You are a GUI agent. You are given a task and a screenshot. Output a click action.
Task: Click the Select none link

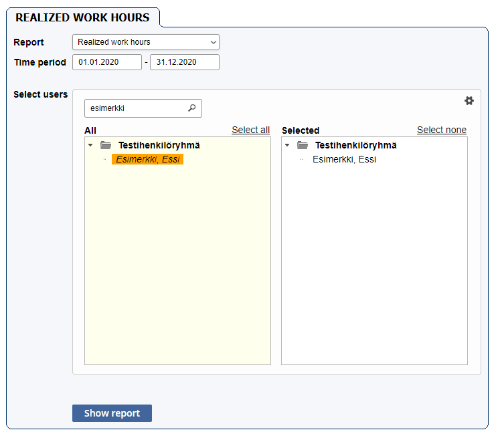441,130
